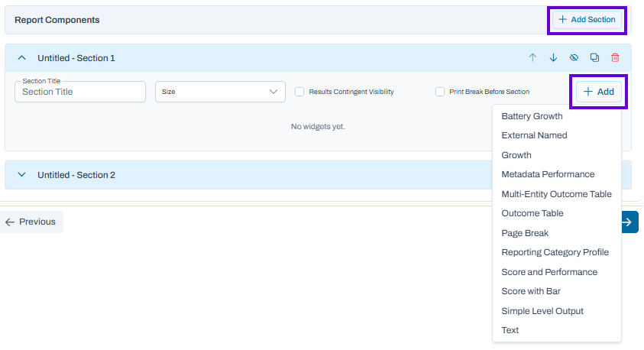The image size is (644, 350).
Task: Click the Add widget button
Action: point(598,92)
